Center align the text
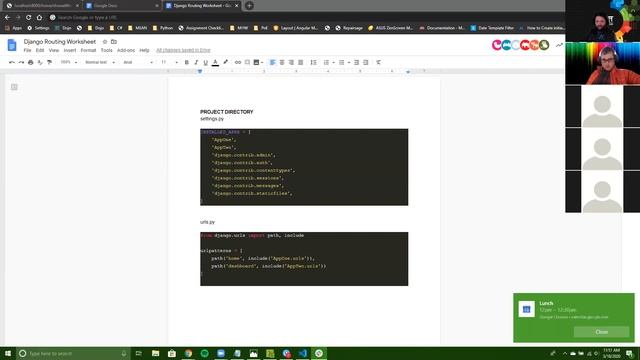Screen dimensions: 640x360 [x=282, y=62]
